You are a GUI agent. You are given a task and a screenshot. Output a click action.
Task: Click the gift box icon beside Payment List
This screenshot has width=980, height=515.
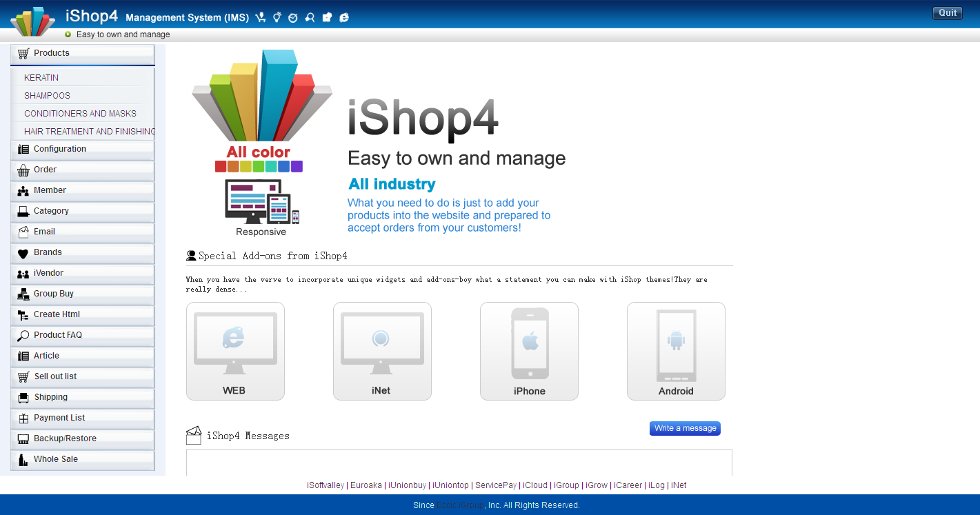[23, 418]
